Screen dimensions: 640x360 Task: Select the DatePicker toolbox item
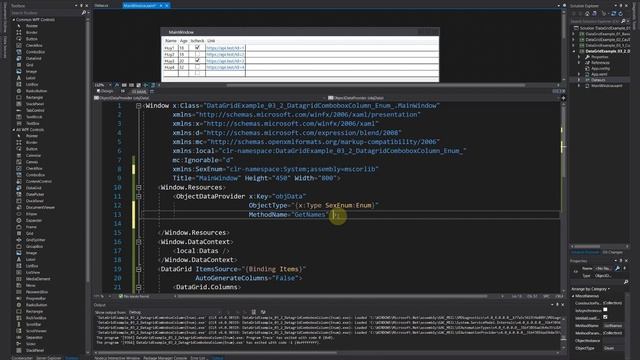tap(35, 194)
